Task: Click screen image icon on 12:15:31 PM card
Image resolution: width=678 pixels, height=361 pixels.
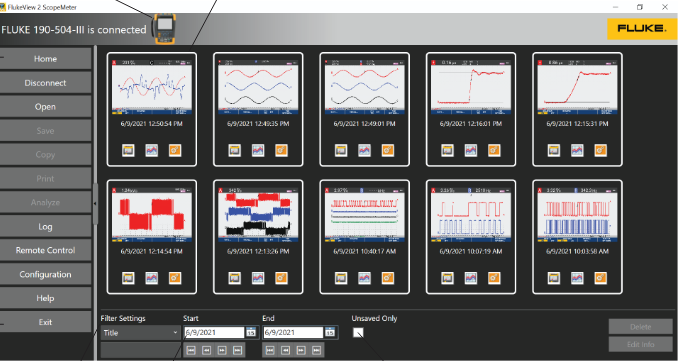Action: [x=553, y=150]
